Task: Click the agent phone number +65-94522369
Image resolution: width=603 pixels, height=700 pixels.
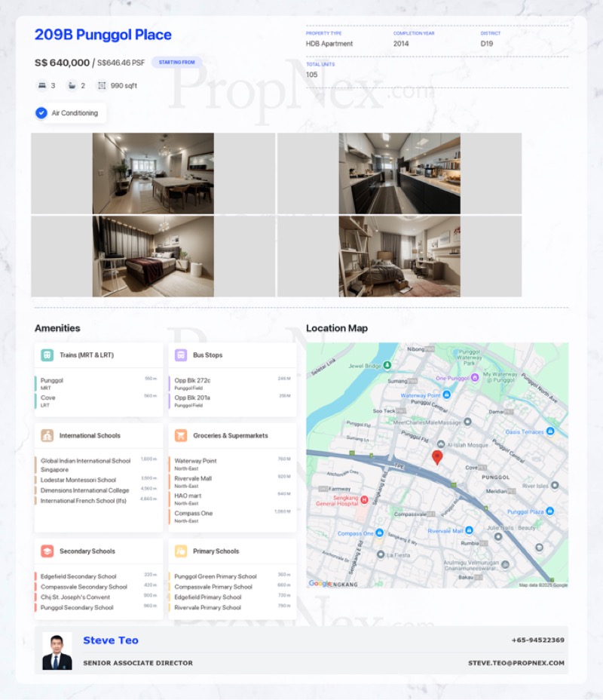Action: 537,640
